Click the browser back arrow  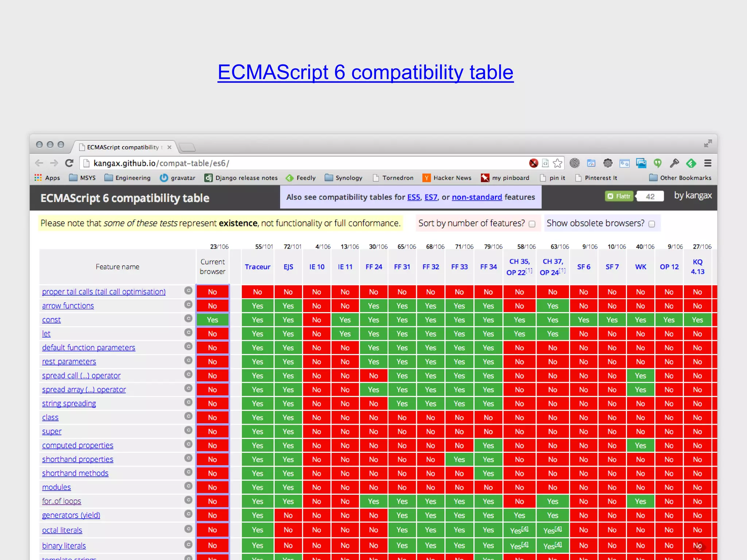coord(39,163)
